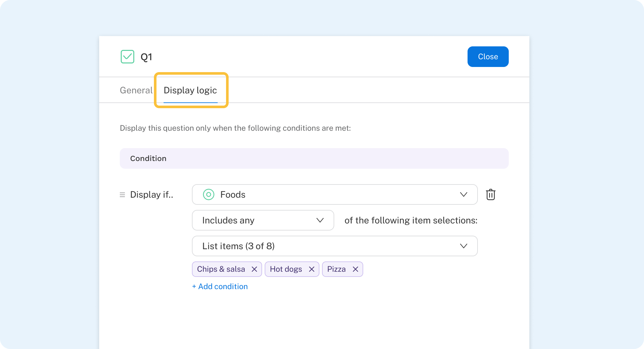Click the Chips & salsa tag label
Image resolution: width=644 pixels, height=349 pixels.
[x=221, y=269]
